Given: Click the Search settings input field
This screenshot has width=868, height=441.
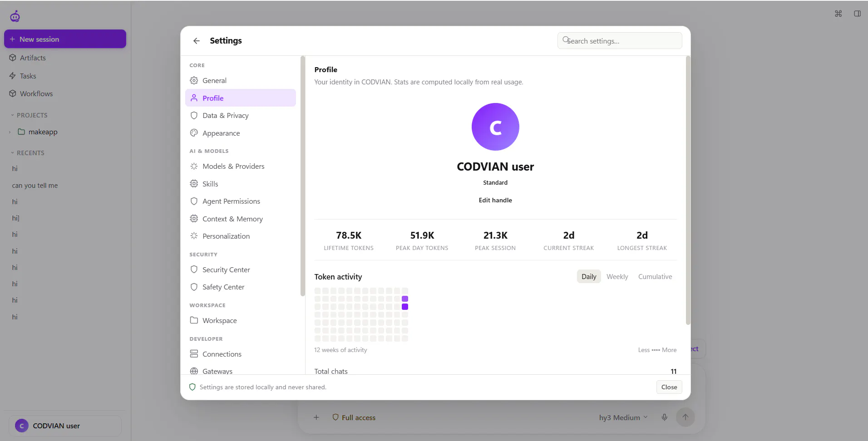Looking at the screenshot, I should click(620, 41).
